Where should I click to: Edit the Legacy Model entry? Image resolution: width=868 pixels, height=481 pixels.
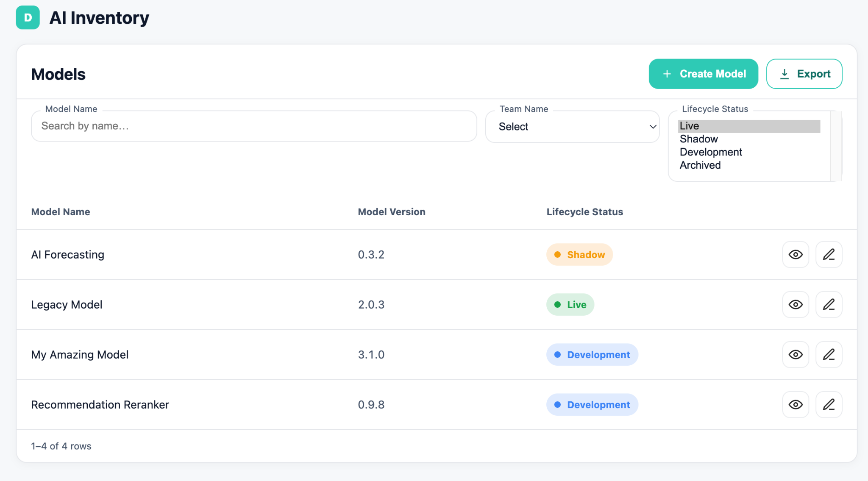tap(829, 304)
